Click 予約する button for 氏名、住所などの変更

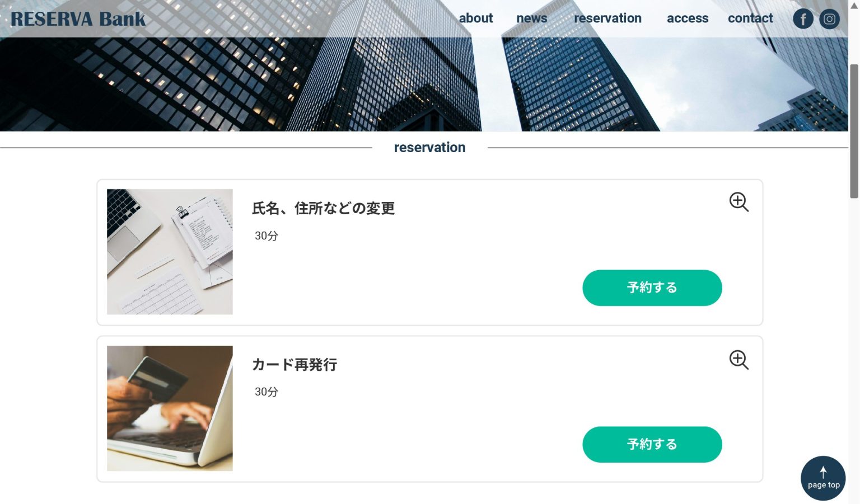(652, 288)
